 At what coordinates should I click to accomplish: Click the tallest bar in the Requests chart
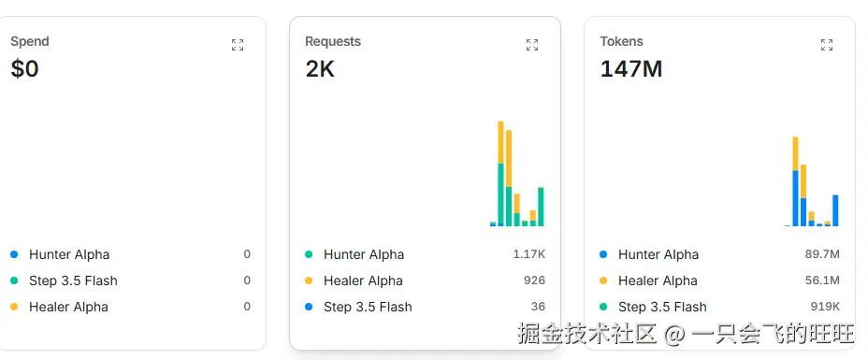[501, 174]
